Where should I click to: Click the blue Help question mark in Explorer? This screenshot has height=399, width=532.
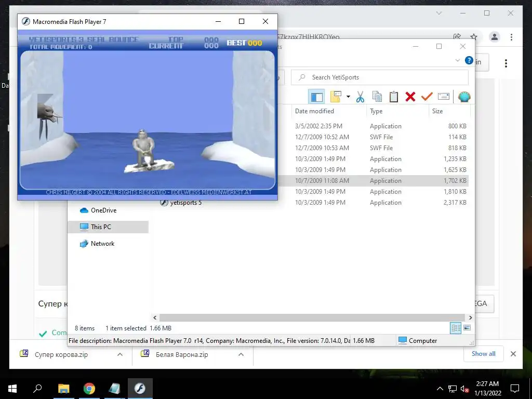pos(469,60)
